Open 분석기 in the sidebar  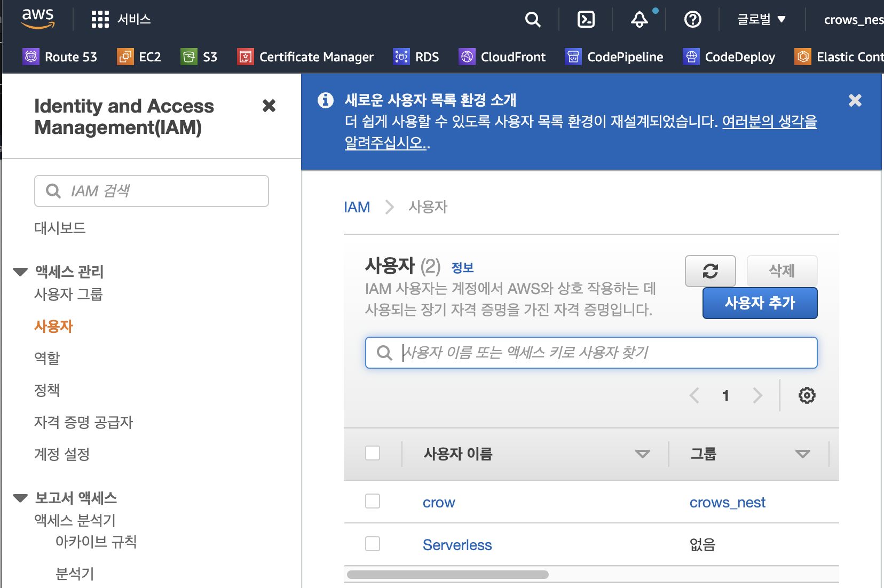(x=75, y=574)
